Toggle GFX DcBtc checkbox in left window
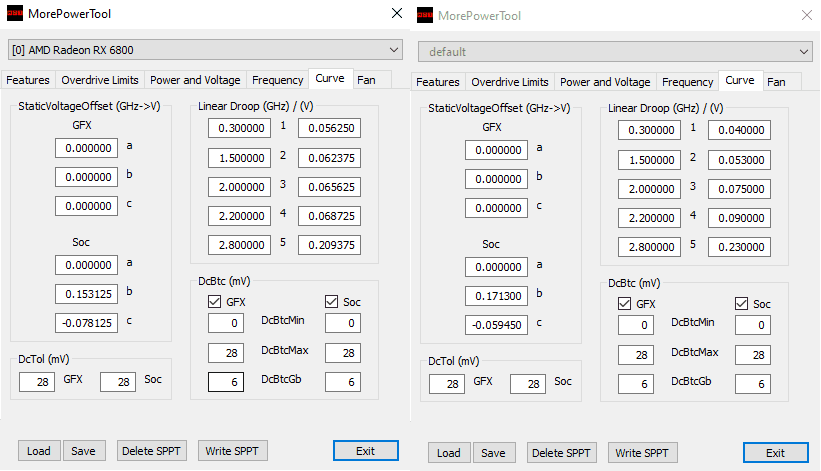The width and height of the screenshot is (821, 471). 214,301
